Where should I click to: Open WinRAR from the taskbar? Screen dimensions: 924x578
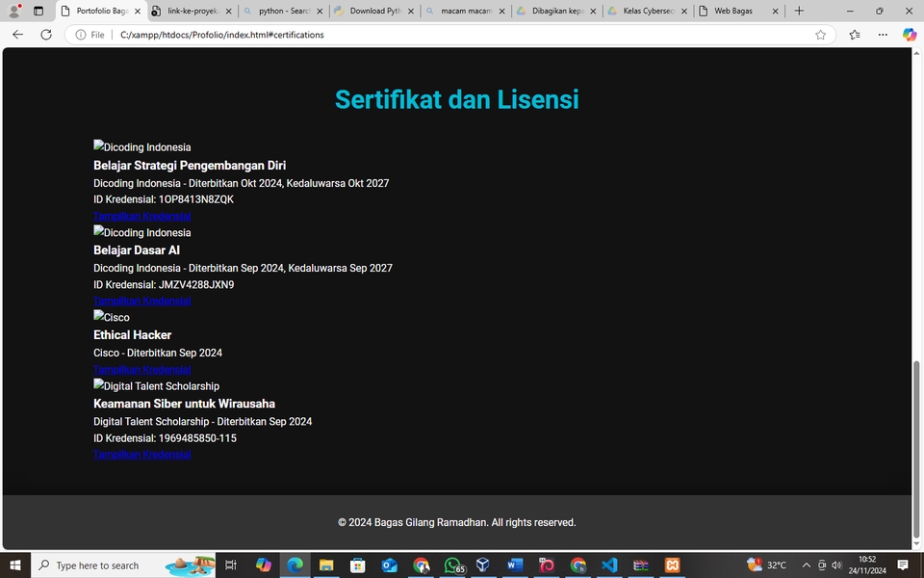tap(641, 565)
